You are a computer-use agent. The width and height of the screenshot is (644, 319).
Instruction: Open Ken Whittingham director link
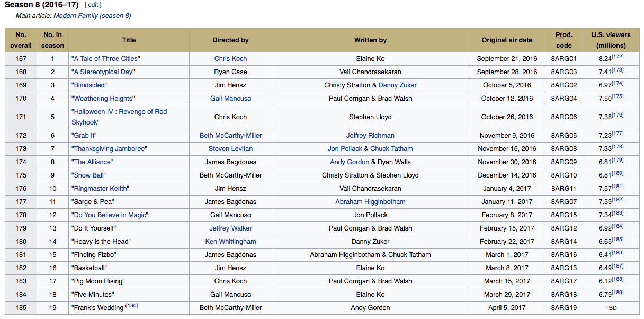point(230,242)
